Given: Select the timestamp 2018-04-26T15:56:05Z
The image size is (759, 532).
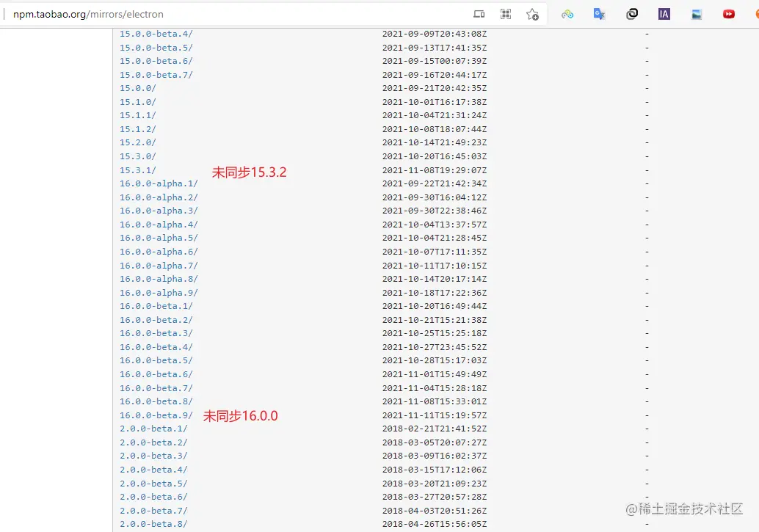Looking at the screenshot, I should click(435, 524).
